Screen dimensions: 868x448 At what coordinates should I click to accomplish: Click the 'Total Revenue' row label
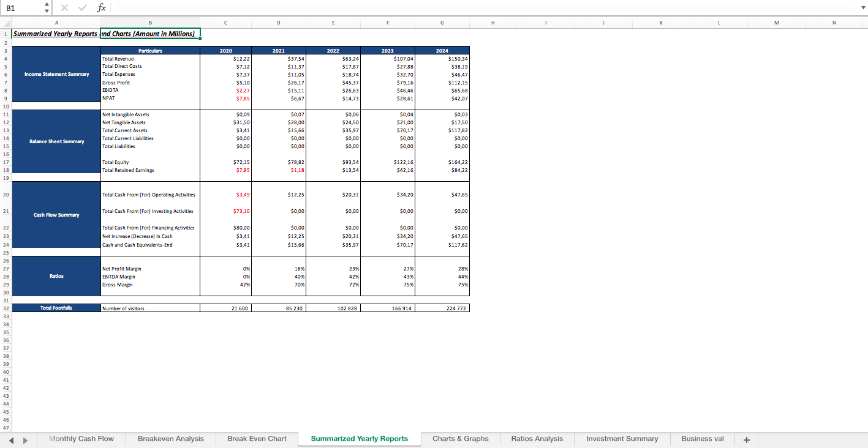pos(118,59)
